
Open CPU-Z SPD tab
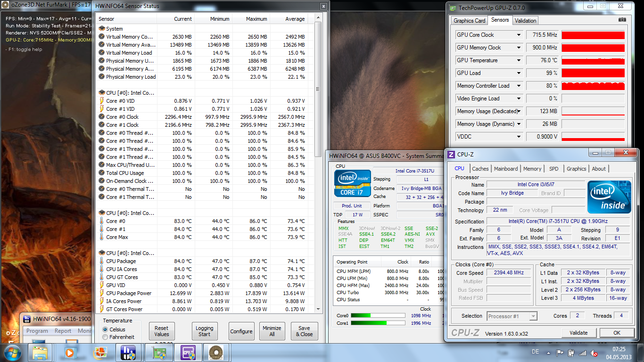click(x=554, y=169)
